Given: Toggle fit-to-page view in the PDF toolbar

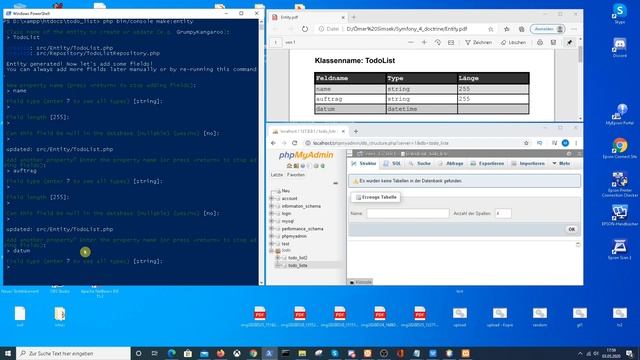Looking at the screenshot, I should pos(451,42).
